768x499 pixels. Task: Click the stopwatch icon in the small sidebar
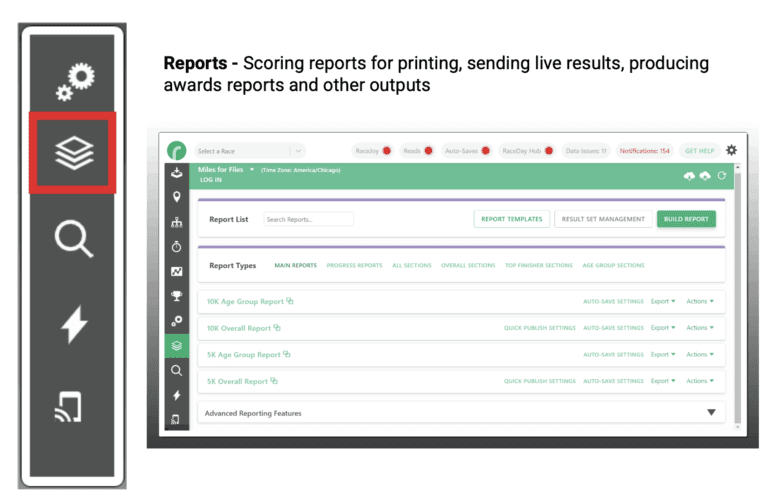click(x=177, y=246)
